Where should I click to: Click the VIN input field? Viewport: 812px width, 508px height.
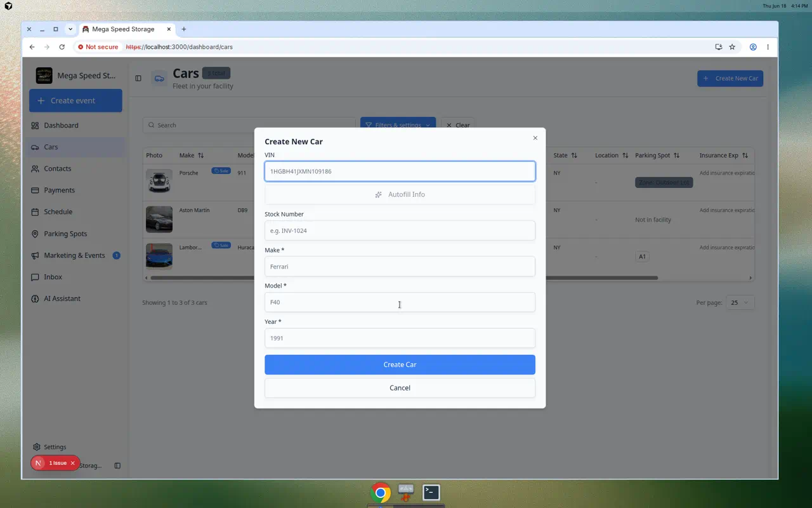point(400,171)
